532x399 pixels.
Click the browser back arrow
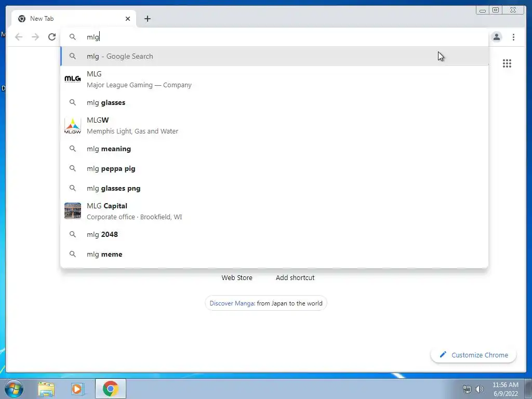pyautogui.click(x=19, y=37)
